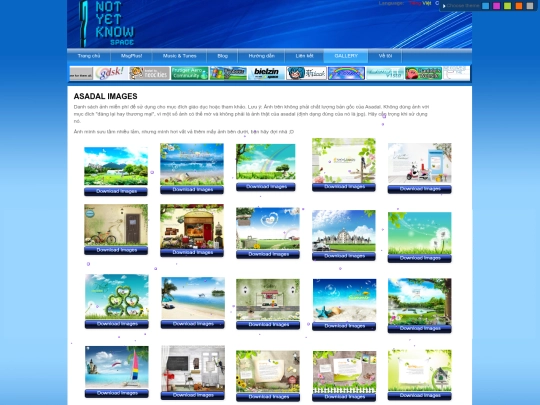Click the Not Yet Know Space logo
The width and height of the screenshot is (540, 405).
pos(106,23)
